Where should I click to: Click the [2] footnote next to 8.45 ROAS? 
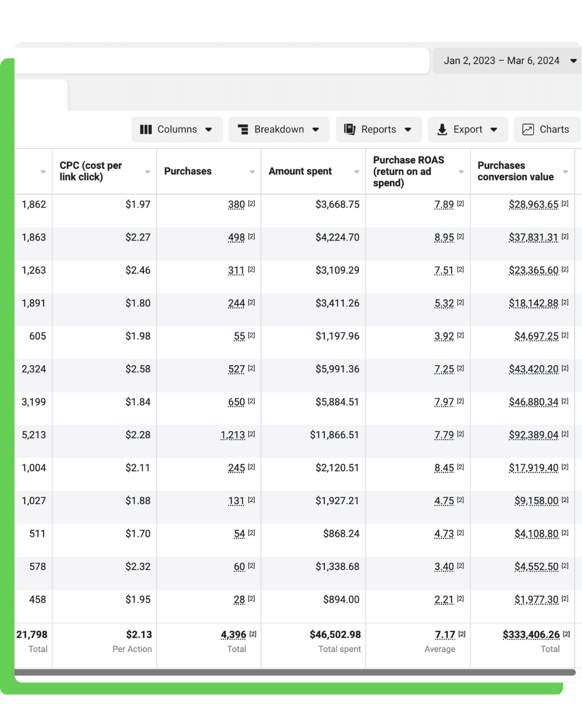click(x=460, y=466)
